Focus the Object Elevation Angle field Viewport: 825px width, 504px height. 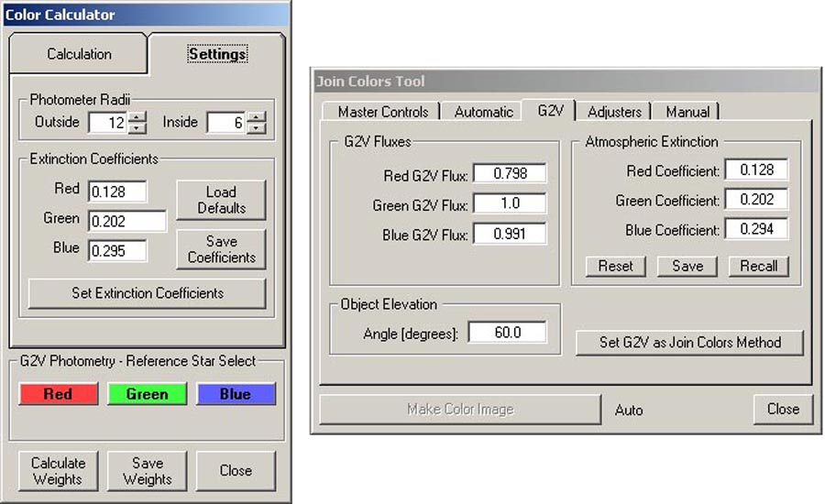(x=507, y=333)
